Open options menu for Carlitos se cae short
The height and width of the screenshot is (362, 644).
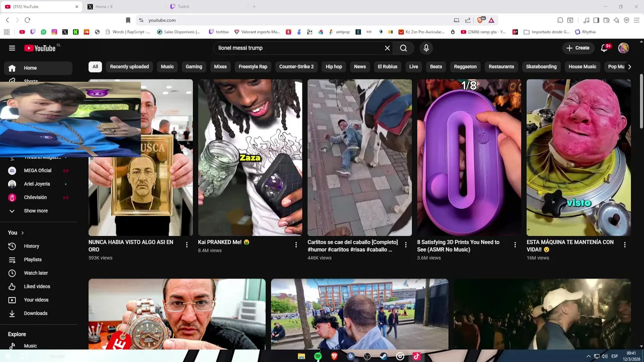tap(406, 245)
